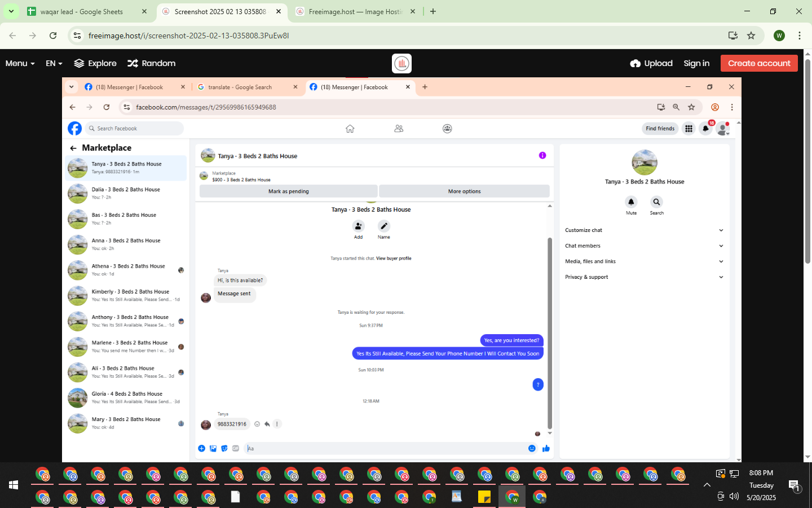Viewport: 812px width, 508px height.
Task: Click Mark as pending button
Action: click(289, 191)
